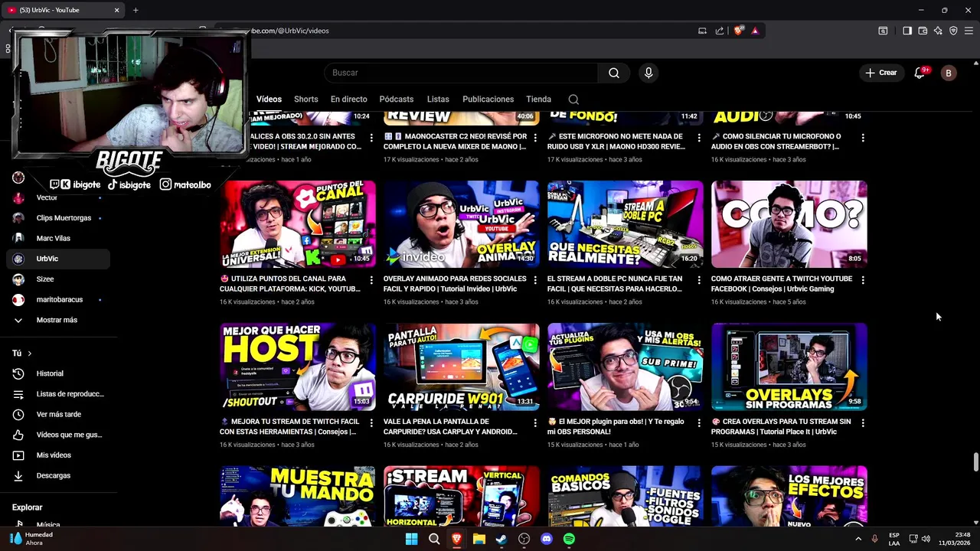Open Windows Start button
Image resolution: width=980 pixels, height=551 pixels.
coord(411,539)
